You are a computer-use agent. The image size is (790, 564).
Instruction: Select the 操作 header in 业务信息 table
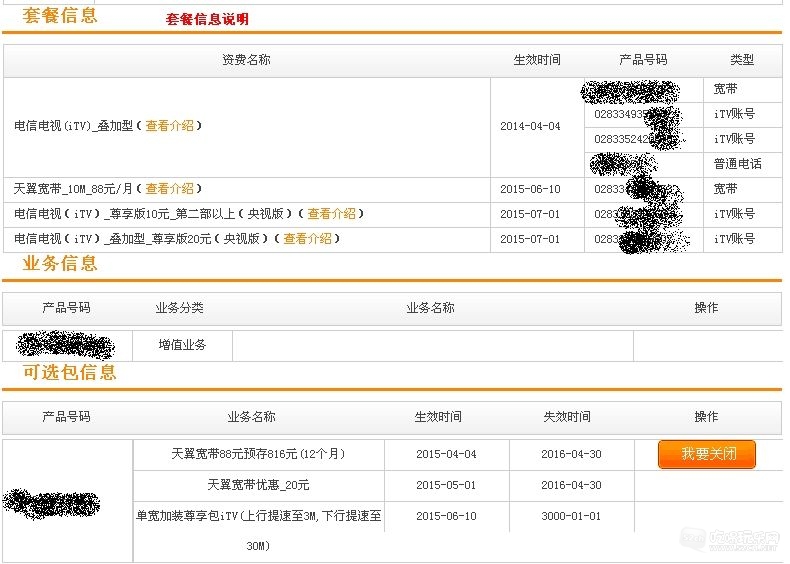pyautogui.click(x=706, y=308)
